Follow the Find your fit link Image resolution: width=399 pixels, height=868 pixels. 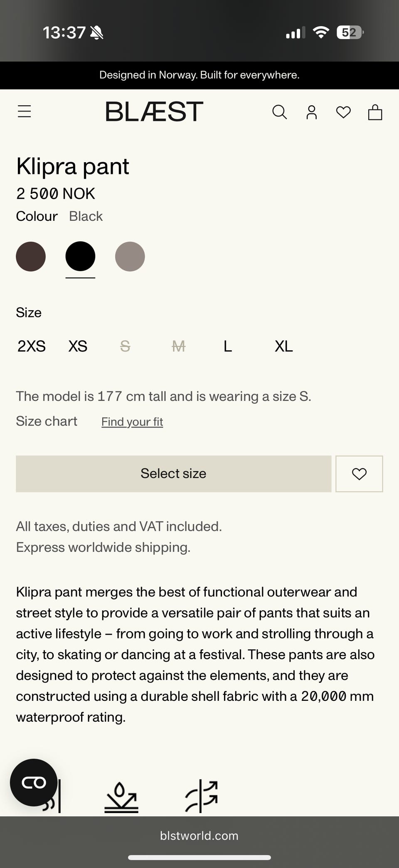(x=132, y=422)
